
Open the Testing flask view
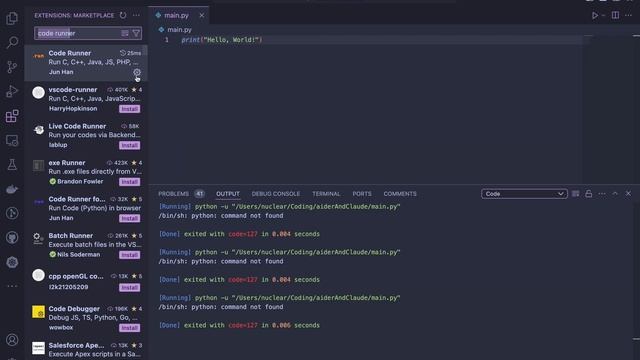(x=12, y=164)
